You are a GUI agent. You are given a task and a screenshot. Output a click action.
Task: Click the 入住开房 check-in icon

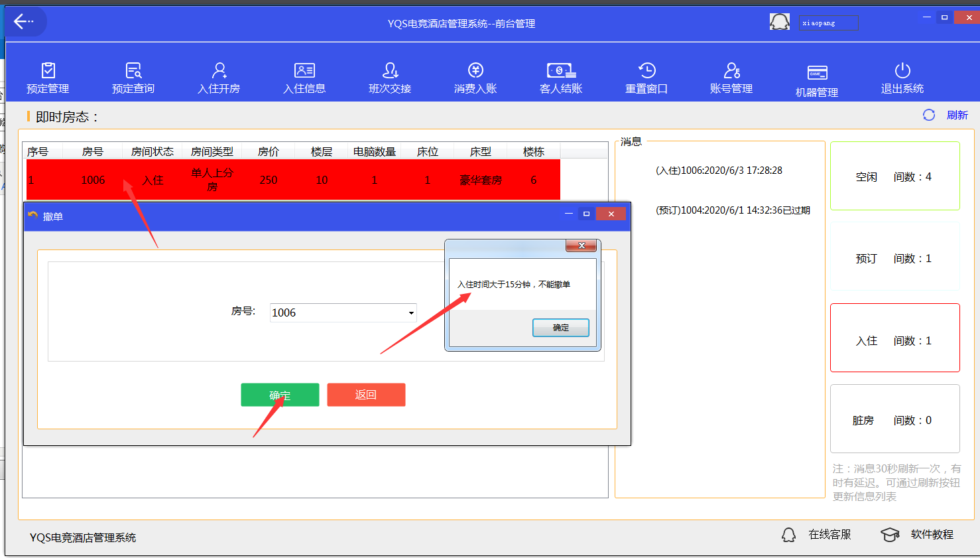pos(219,78)
